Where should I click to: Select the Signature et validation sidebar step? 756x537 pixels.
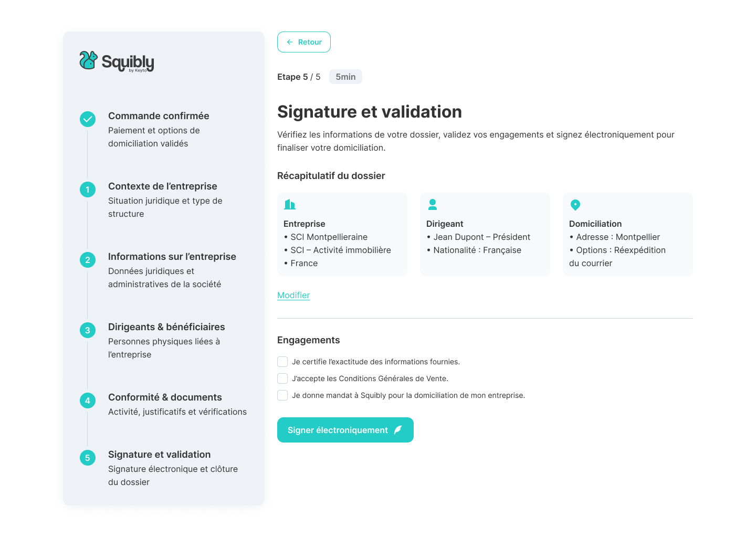(x=159, y=455)
